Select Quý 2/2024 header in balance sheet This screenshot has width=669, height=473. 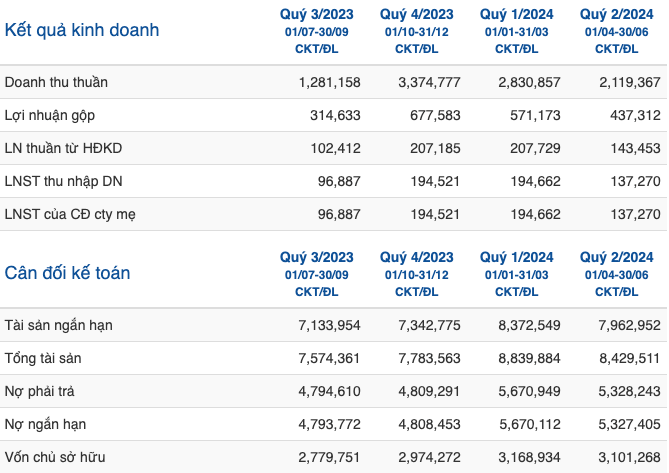click(x=617, y=274)
